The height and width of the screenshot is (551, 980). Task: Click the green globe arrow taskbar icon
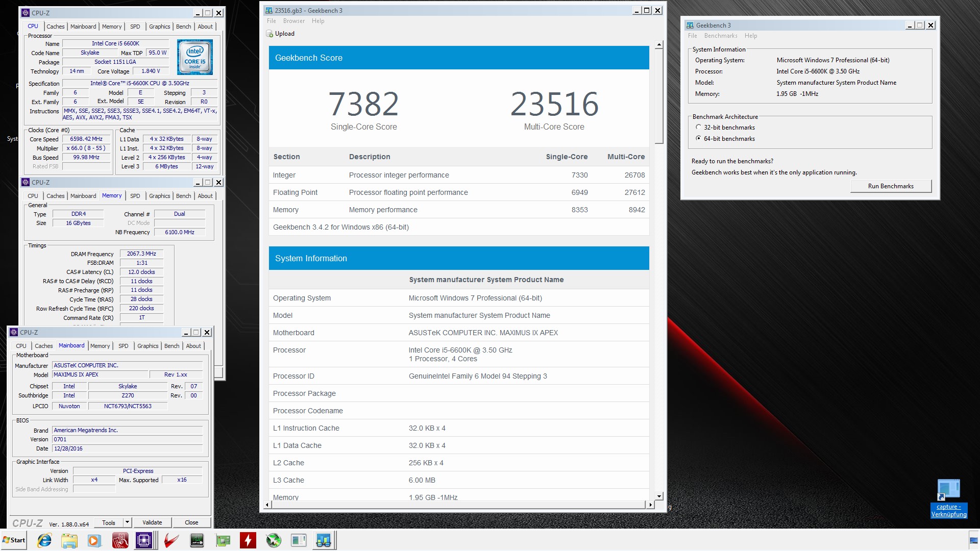click(x=274, y=540)
